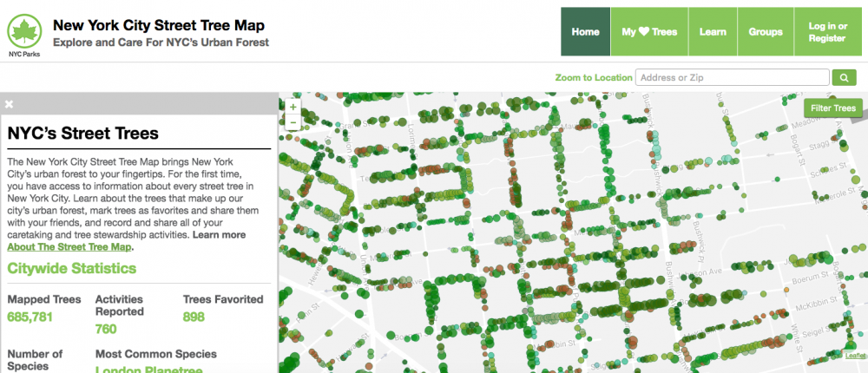
Task: Switch to the Learn tab
Action: (x=713, y=32)
